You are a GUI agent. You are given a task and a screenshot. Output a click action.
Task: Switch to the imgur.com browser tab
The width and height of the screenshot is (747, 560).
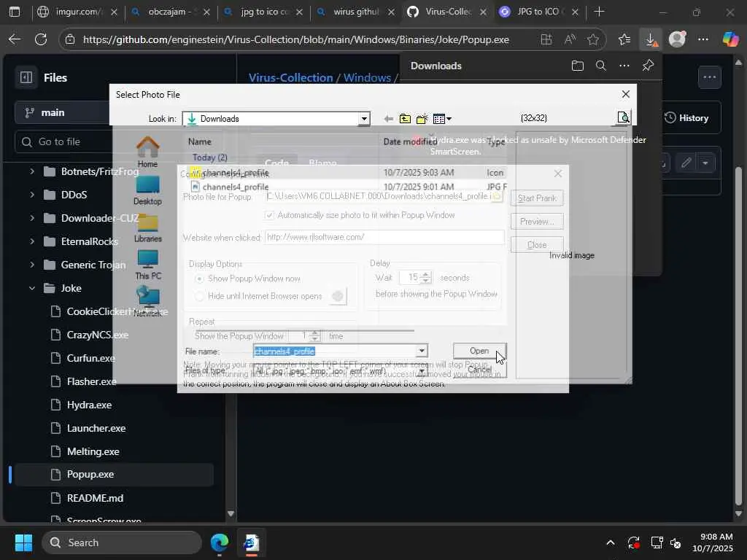77,12
